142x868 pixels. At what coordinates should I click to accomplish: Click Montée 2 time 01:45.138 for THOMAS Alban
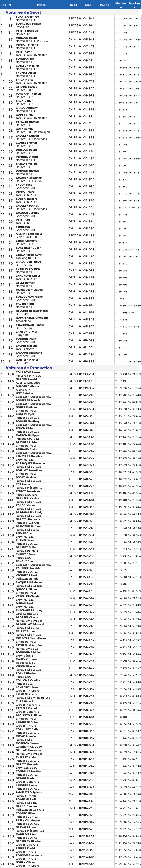pyautogui.click(x=134, y=75)
